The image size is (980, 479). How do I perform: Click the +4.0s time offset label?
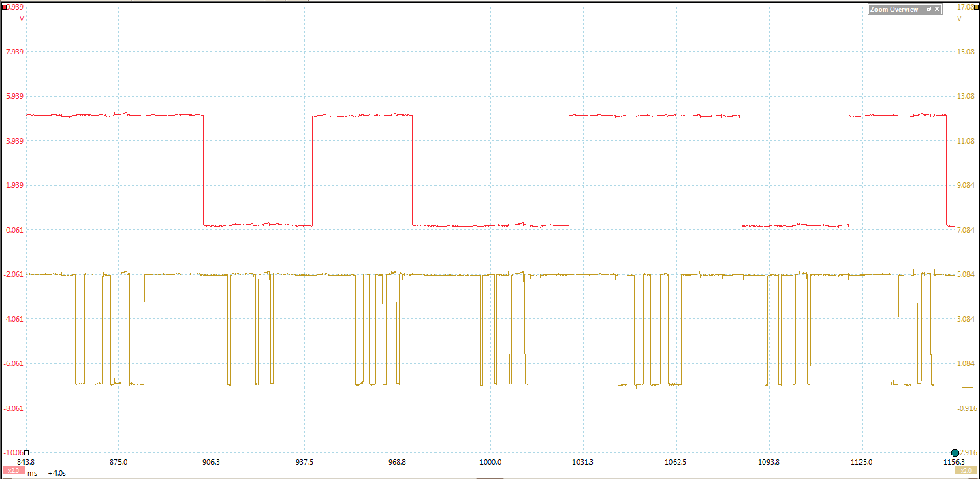57,473
